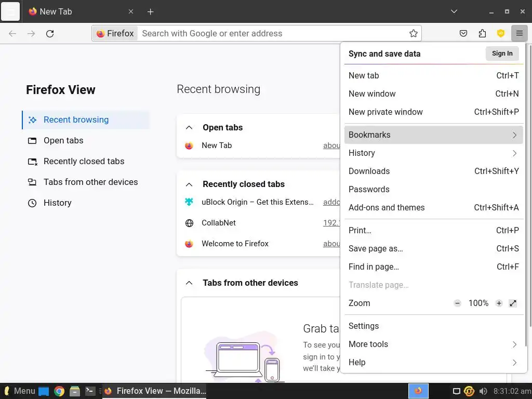Zoom in with plus button
532x399 pixels.
(x=499, y=303)
